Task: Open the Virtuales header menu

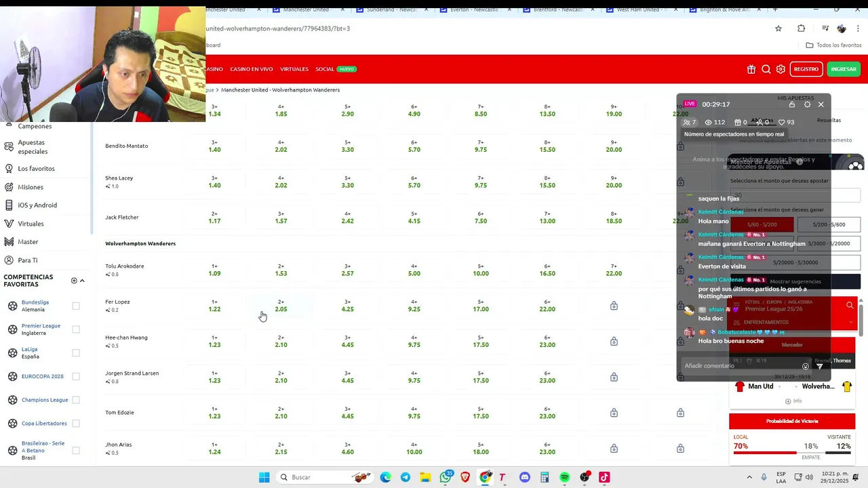Action: point(294,69)
